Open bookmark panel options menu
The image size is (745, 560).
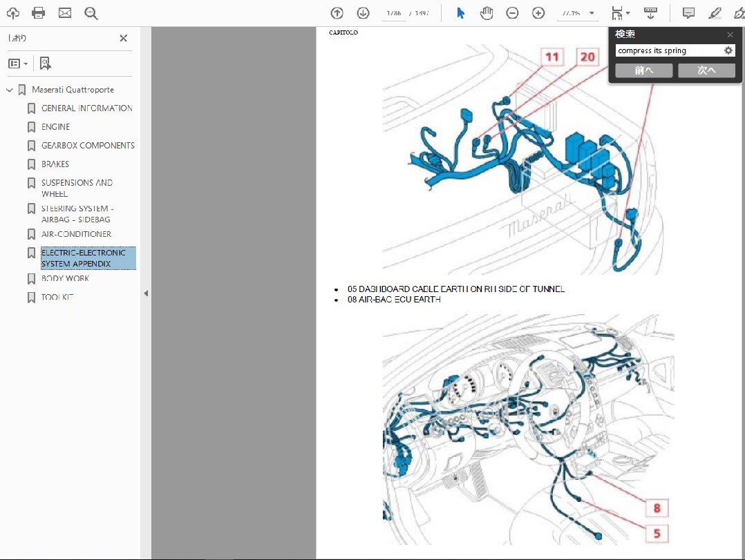tap(18, 64)
